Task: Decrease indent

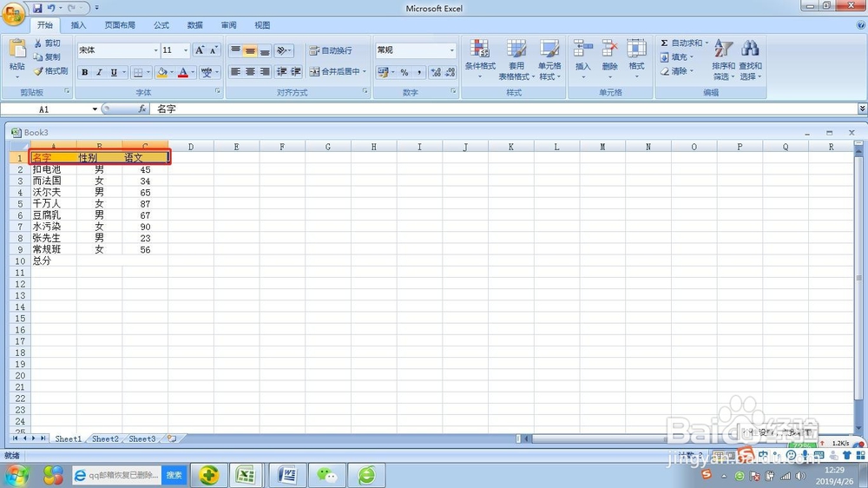Action: pyautogui.click(x=282, y=72)
